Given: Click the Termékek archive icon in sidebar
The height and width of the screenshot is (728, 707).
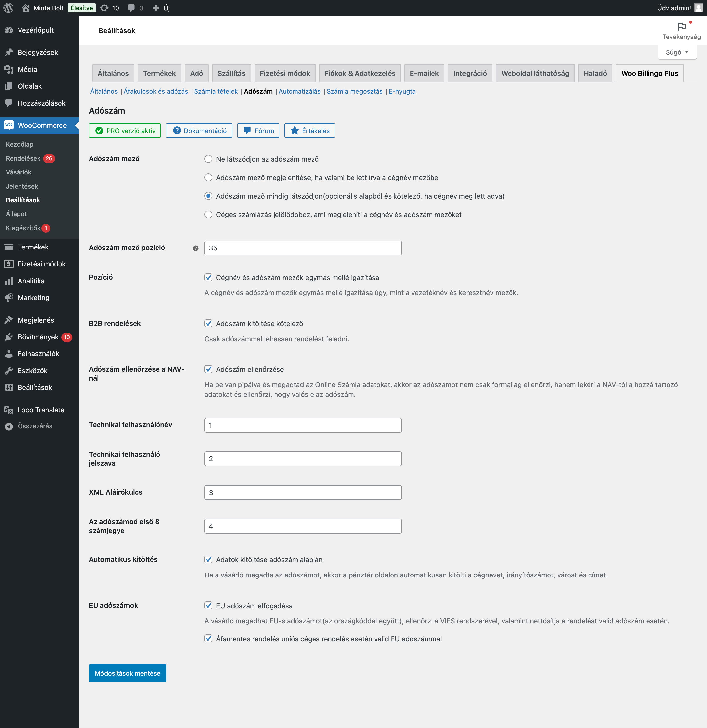Looking at the screenshot, I should (9, 247).
